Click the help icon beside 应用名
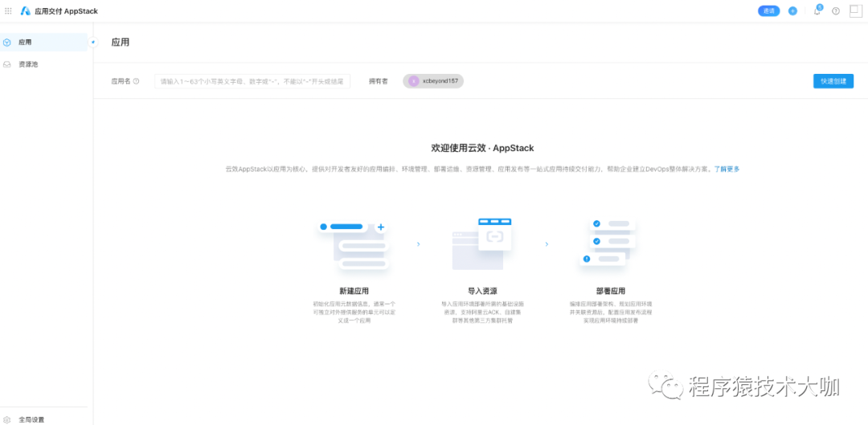Screen dimensions: 868x425 coord(136,81)
